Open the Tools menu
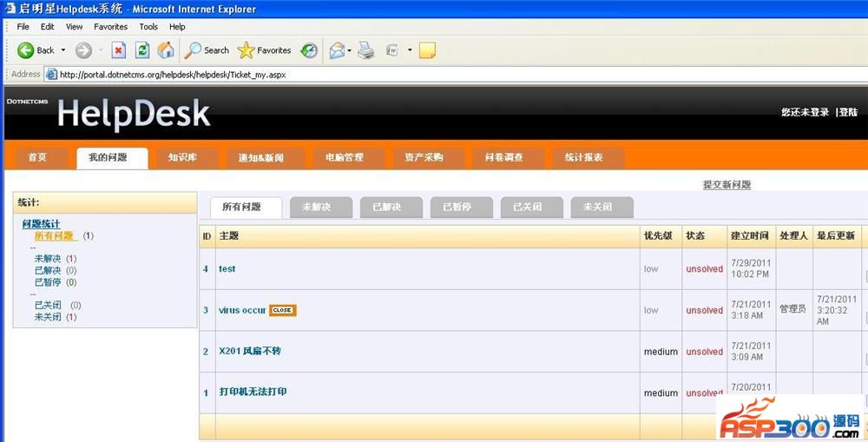Screen dimensions: 868x442 click(148, 27)
